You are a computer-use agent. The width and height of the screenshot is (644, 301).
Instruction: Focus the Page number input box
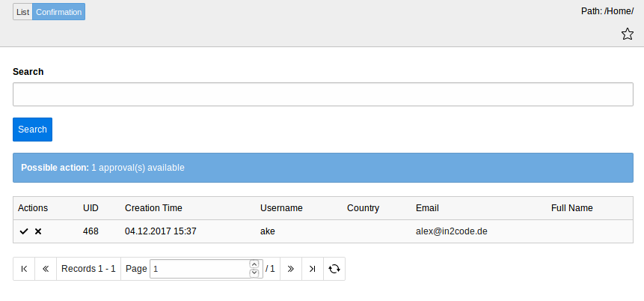click(199, 269)
